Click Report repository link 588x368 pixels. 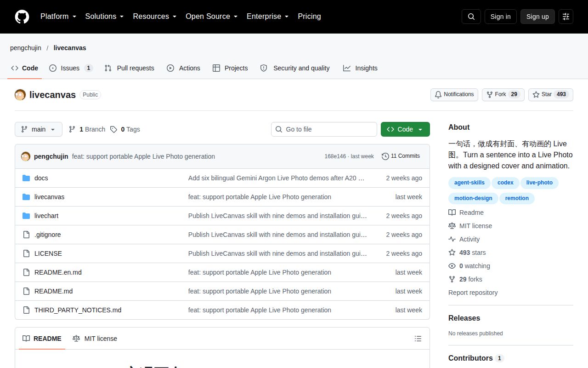(473, 293)
